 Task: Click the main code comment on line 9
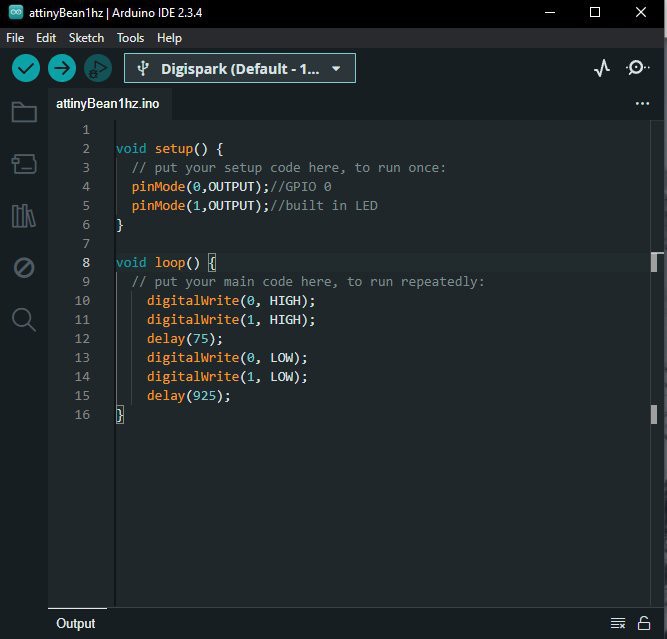pyautogui.click(x=308, y=282)
